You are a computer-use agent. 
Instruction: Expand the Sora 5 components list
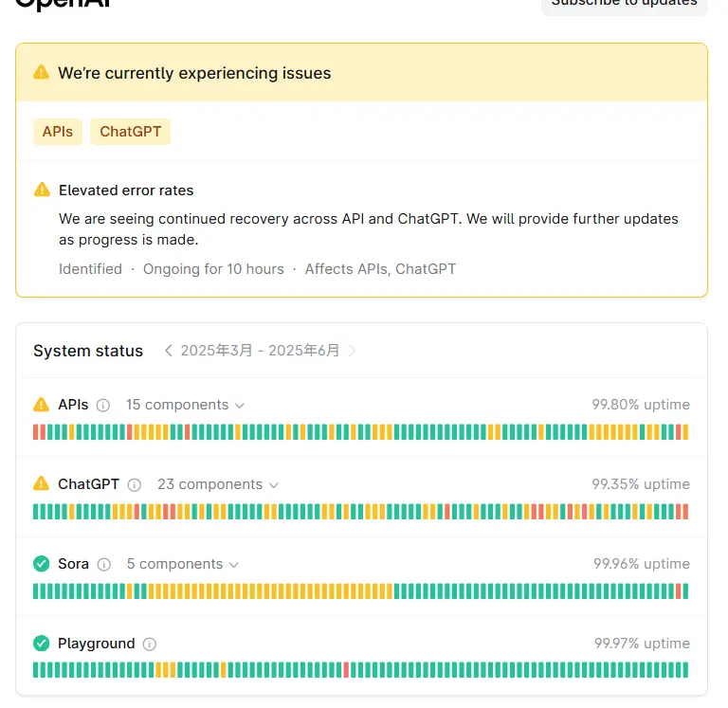[x=183, y=564]
